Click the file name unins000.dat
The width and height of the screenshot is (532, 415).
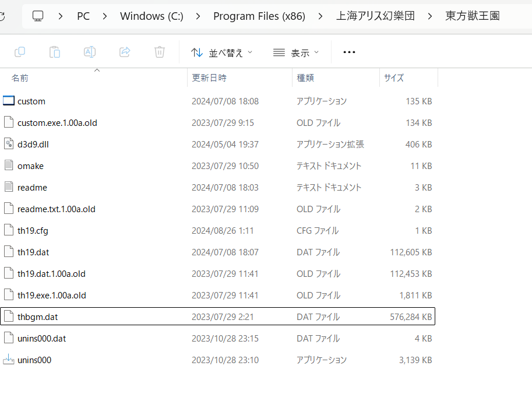(x=42, y=339)
